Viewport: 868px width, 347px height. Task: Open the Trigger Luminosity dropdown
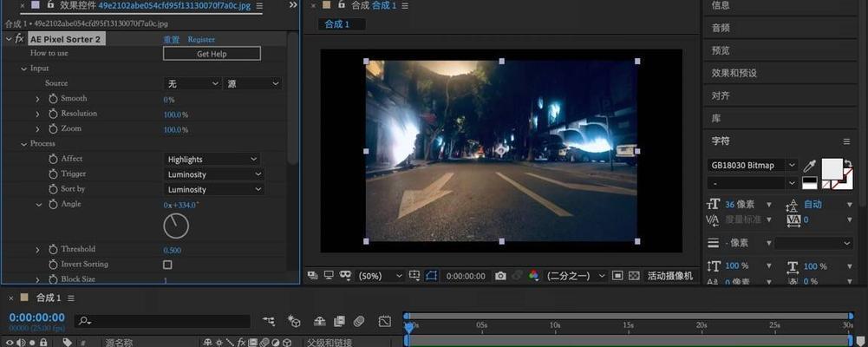coord(215,174)
